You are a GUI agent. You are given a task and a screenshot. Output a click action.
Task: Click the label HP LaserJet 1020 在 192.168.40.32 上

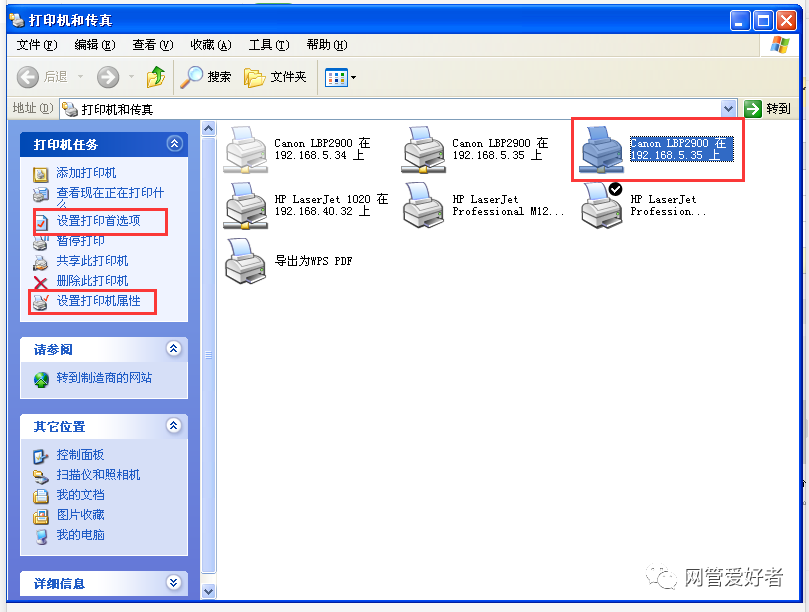331,205
